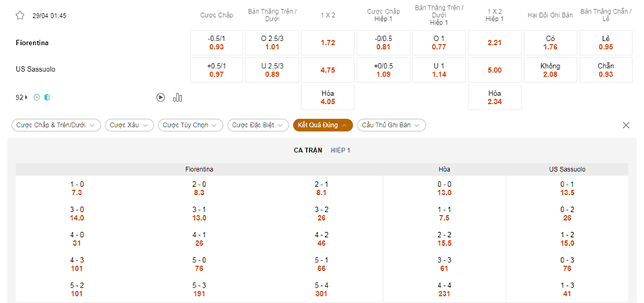Open Cược Chấp & Trên/Dưới dropdown

tap(56, 126)
